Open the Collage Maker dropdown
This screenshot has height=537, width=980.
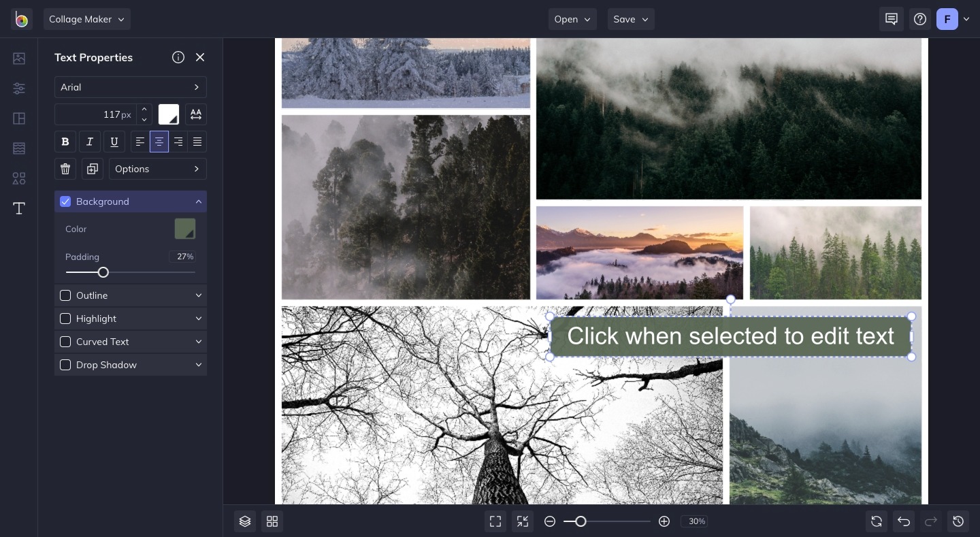[x=86, y=19]
